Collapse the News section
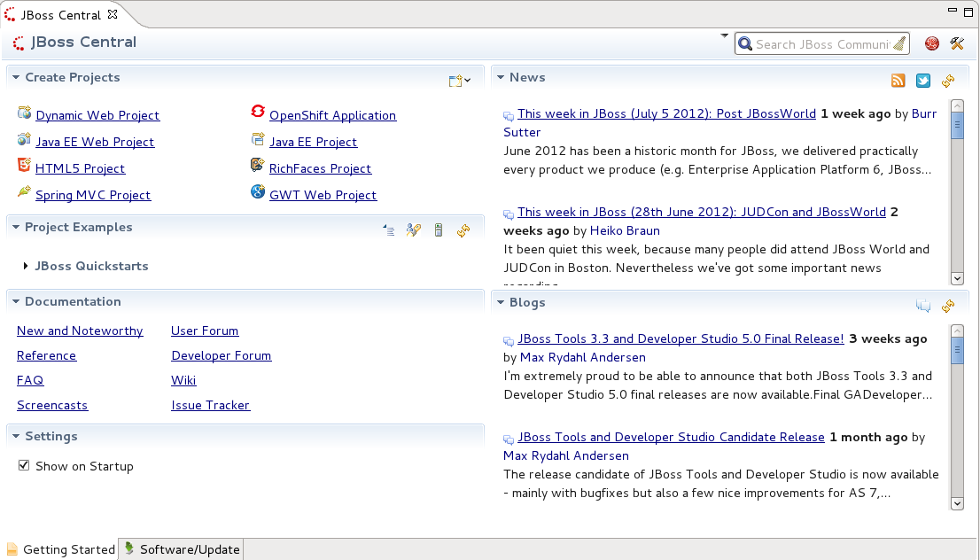 coord(501,77)
